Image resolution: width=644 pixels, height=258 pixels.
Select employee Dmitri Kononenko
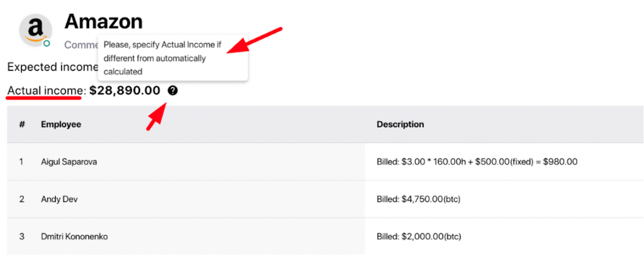(x=74, y=236)
